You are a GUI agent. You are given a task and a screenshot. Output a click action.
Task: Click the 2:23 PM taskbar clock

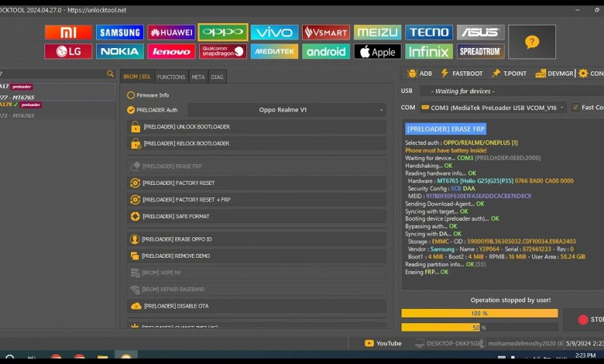pos(585,355)
